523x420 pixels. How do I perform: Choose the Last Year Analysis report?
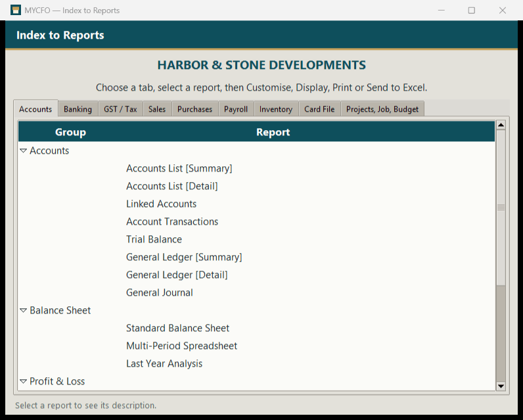click(164, 363)
